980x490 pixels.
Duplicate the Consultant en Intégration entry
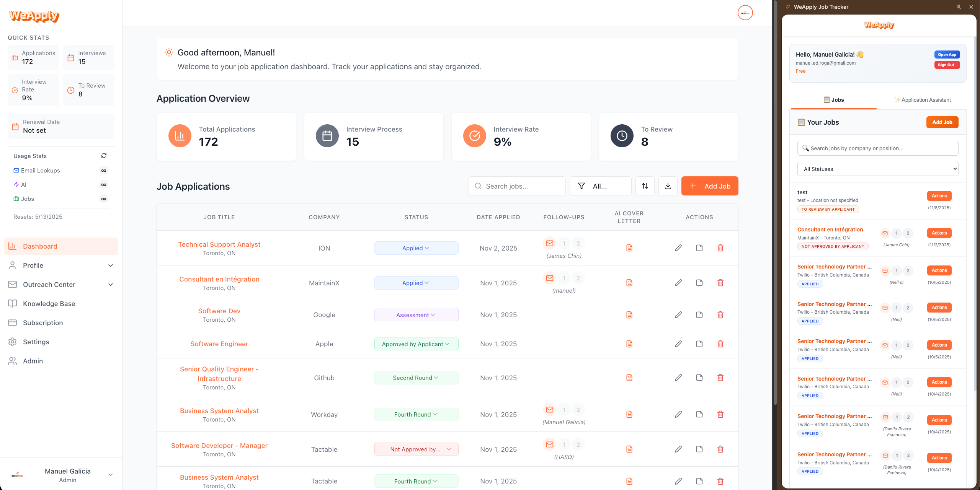point(699,283)
